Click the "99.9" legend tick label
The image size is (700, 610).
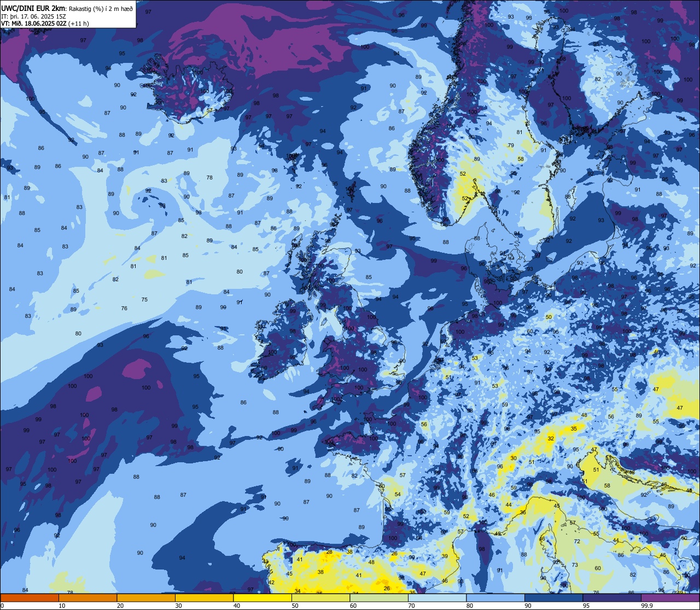tap(647, 606)
